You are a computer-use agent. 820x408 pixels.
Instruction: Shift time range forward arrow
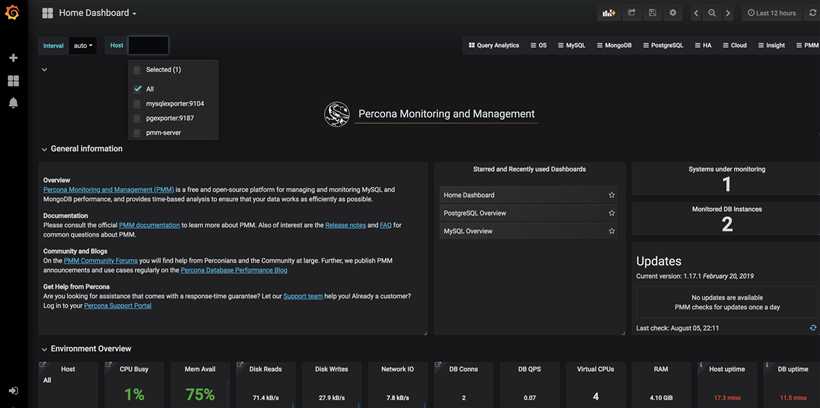click(x=727, y=13)
